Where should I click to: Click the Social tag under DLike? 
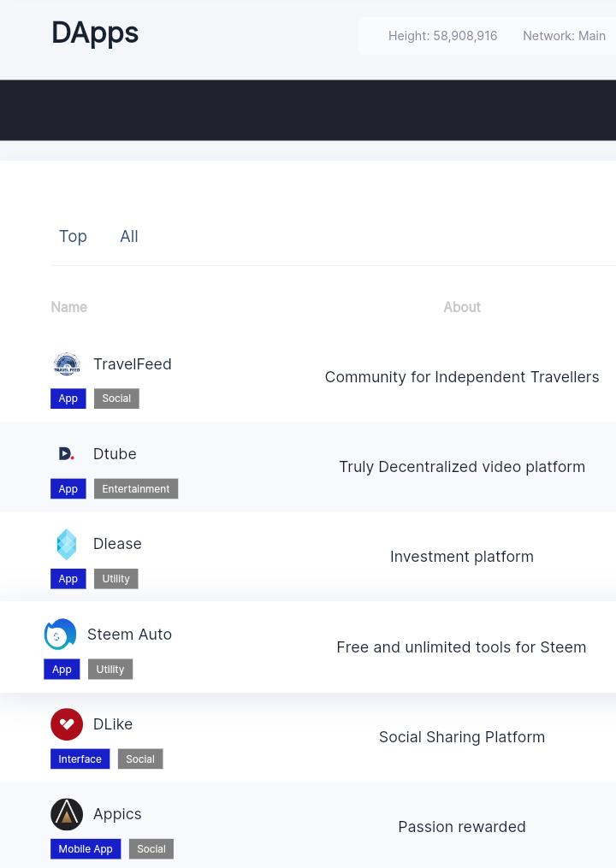click(x=140, y=759)
